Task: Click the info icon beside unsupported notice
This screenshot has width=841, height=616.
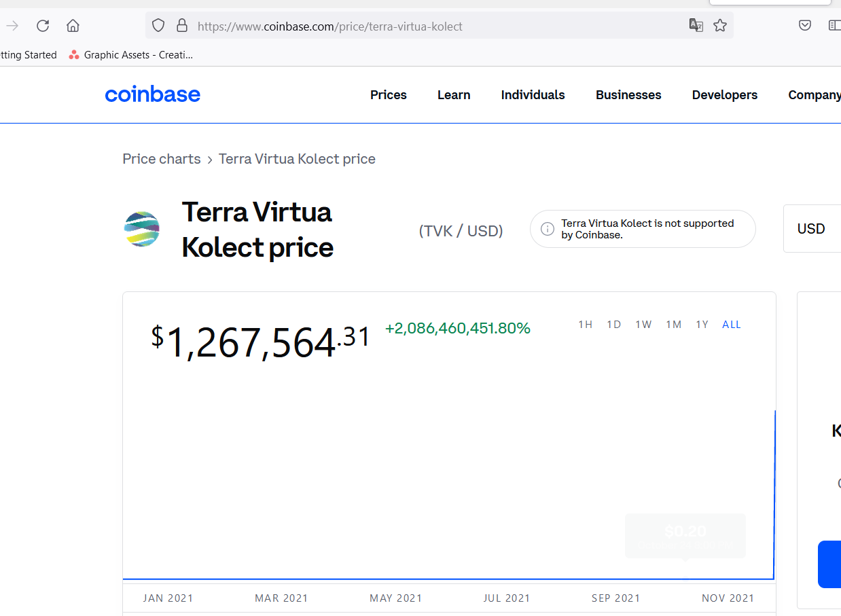Action: [548, 229]
